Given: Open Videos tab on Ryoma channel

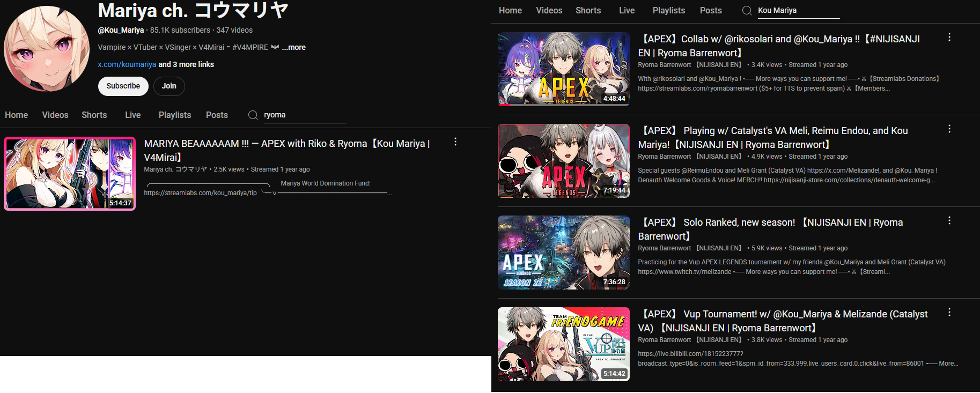Looking at the screenshot, I should click(x=549, y=10).
